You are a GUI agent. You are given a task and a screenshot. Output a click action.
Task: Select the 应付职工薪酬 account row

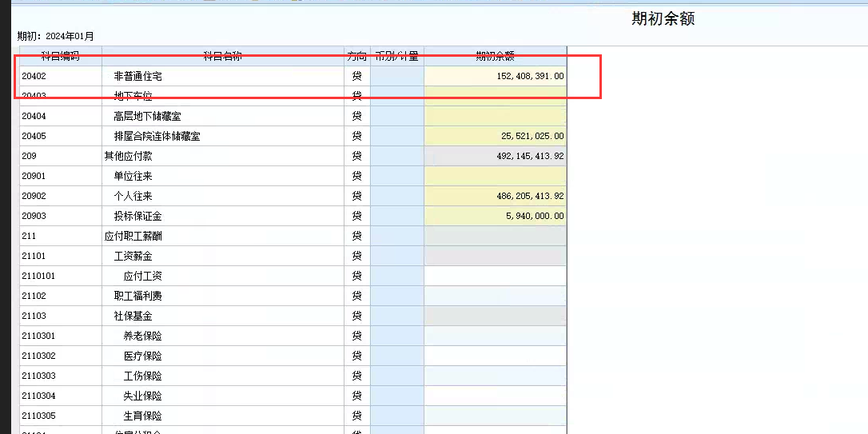click(293, 237)
